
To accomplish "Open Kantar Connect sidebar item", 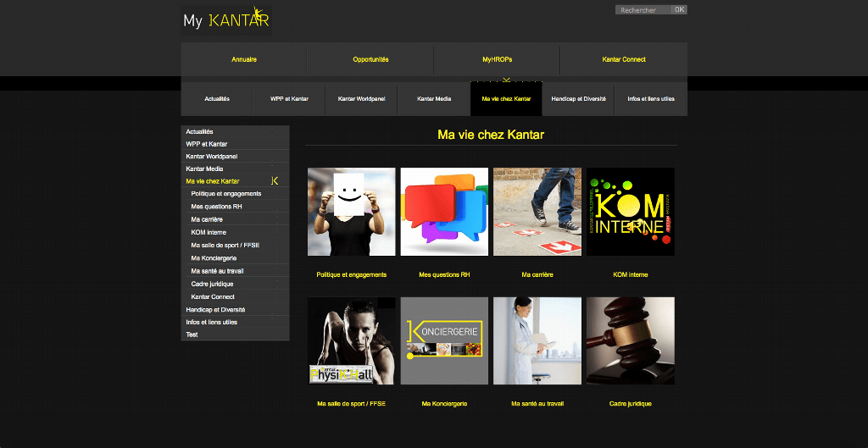I will tap(236, 297).
